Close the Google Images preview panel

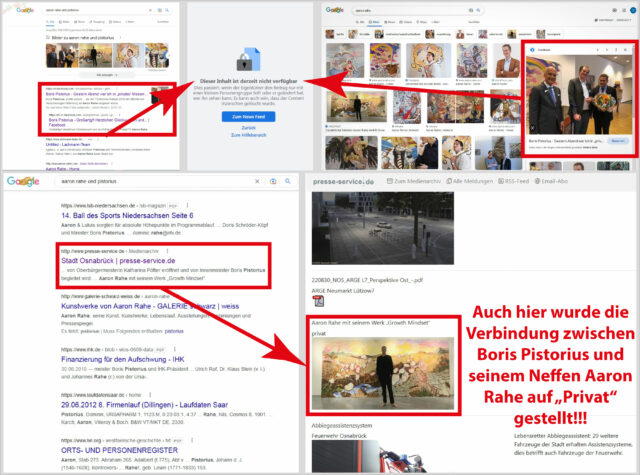click(x=626, y=50)
